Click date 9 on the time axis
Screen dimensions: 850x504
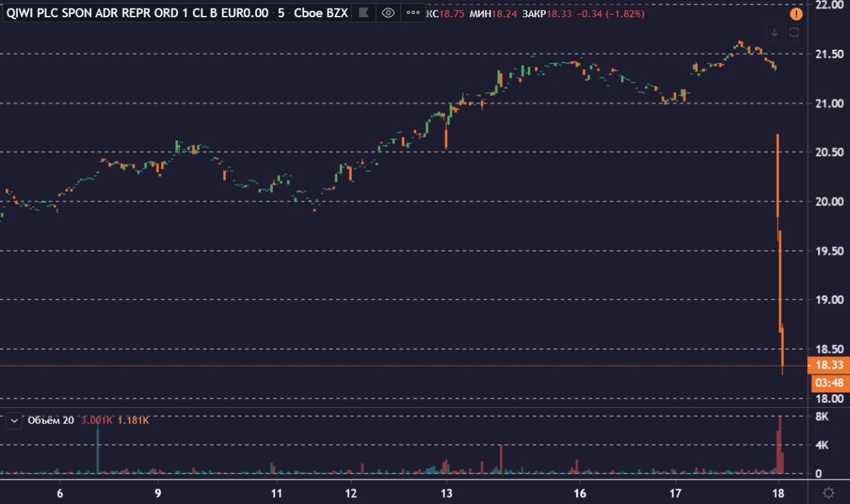[158, 493]
